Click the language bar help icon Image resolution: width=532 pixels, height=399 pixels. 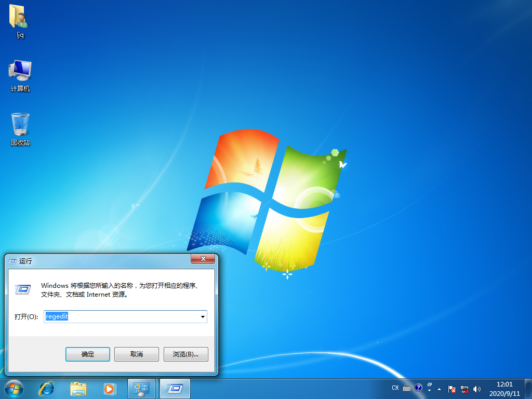click(x=418, y=388)
